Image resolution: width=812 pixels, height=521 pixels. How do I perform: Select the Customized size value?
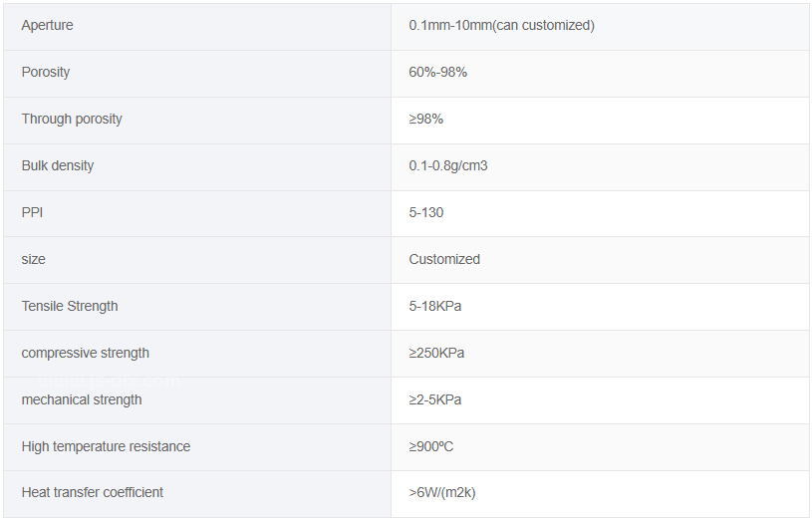click(x=444, y=259)
